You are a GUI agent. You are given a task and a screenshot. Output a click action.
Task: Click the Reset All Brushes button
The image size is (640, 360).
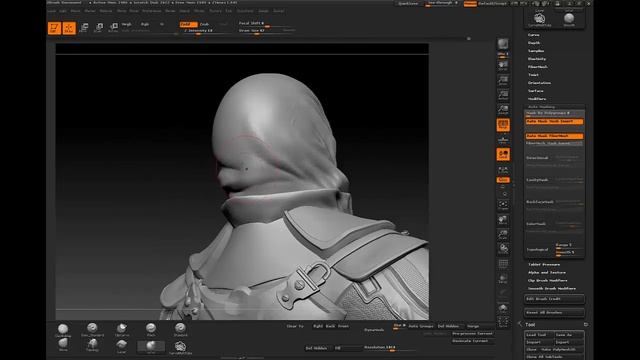click(x=554, y=312)
